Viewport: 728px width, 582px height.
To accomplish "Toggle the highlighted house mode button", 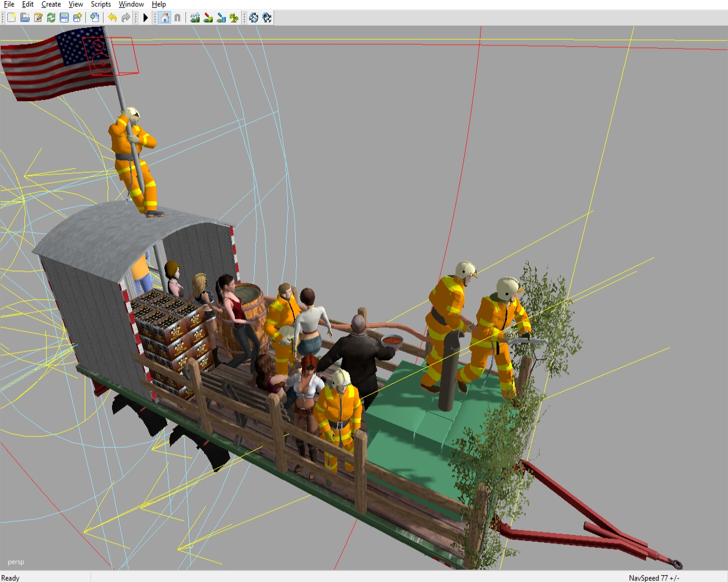I will (165, 18).
